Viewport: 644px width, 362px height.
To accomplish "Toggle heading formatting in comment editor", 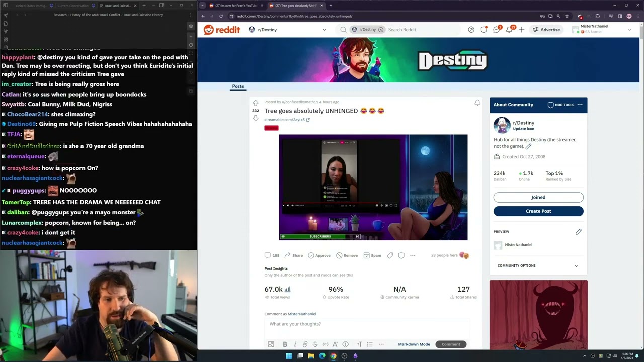I will tap(359, 344).
